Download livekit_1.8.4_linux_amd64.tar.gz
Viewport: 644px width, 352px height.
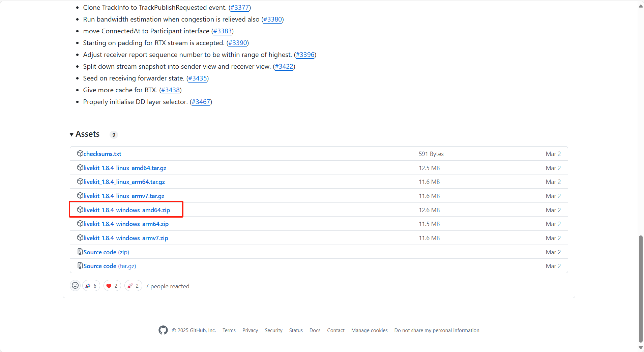125,168
